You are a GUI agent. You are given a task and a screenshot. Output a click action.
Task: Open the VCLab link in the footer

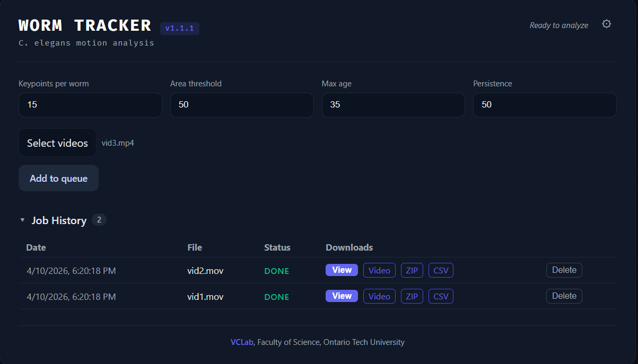pyautogui.click(x=242, y=342)
